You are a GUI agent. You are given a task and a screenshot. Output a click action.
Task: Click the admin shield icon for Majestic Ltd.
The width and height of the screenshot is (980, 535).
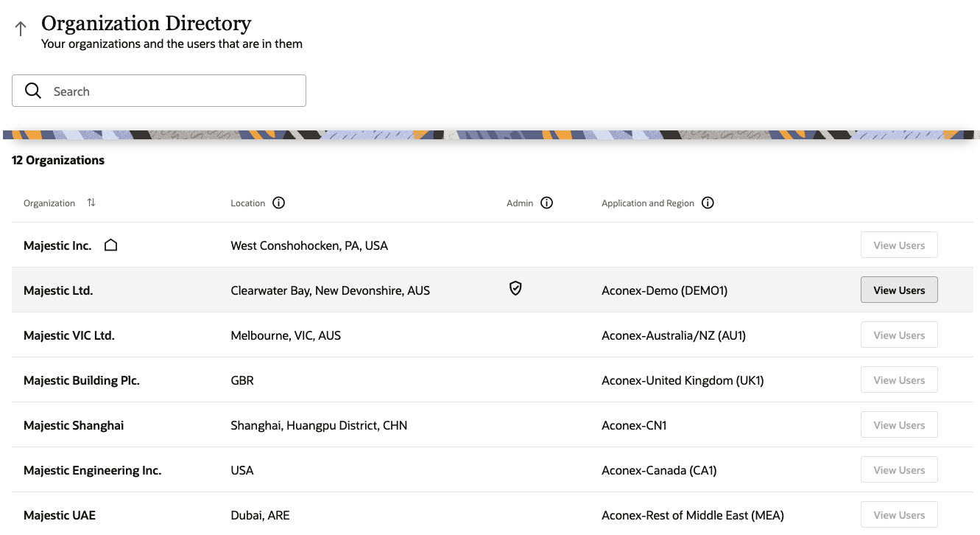click(x=515, y=289)
